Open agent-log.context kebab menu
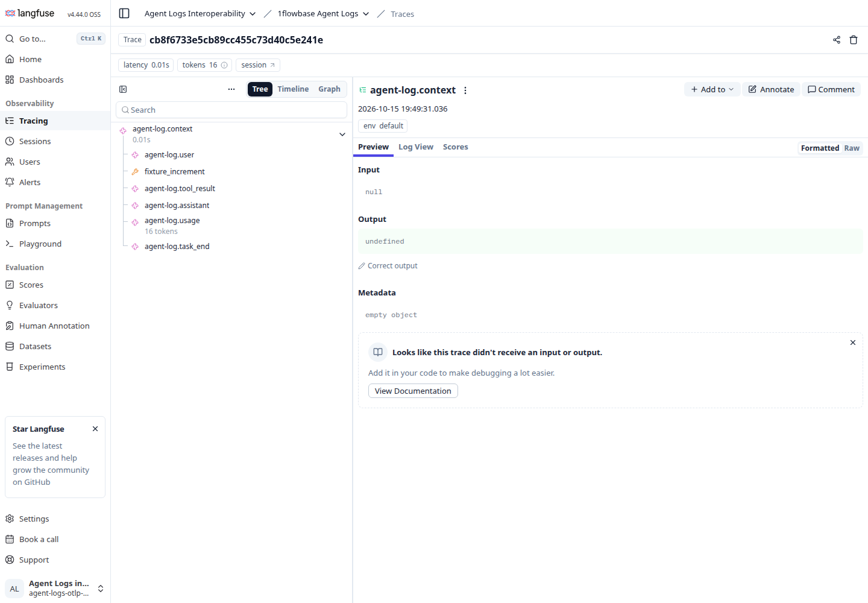 pos(465,90)
